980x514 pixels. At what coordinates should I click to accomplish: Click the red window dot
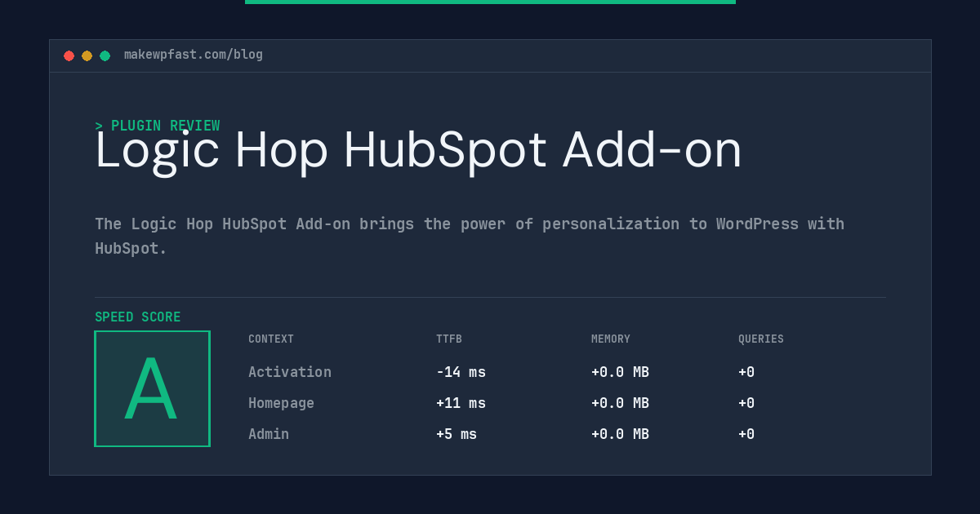[69, 55]
